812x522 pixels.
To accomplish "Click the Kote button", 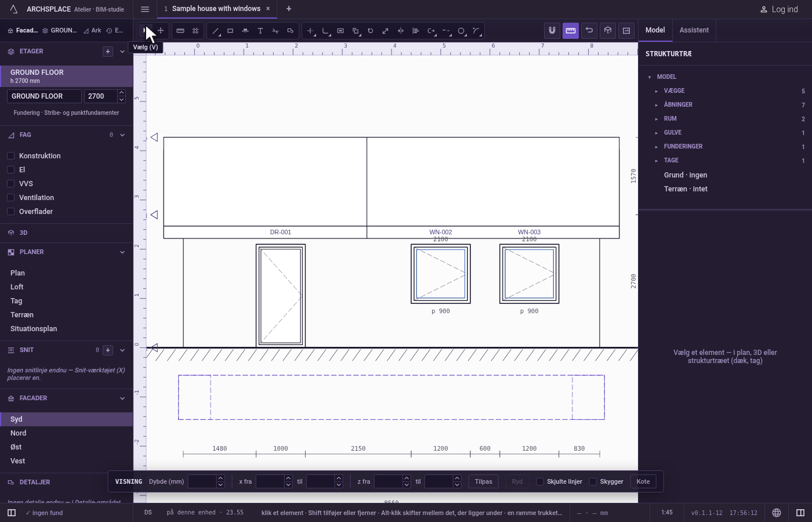I will click(643, 481).
